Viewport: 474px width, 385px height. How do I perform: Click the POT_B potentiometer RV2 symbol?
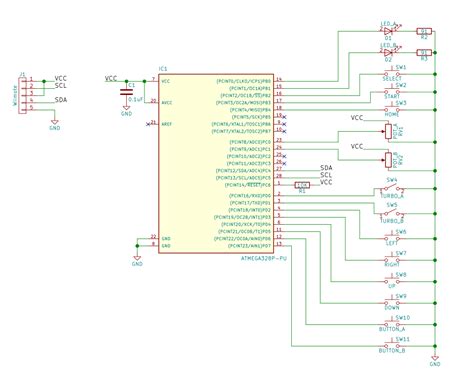(x=388, y=160)
